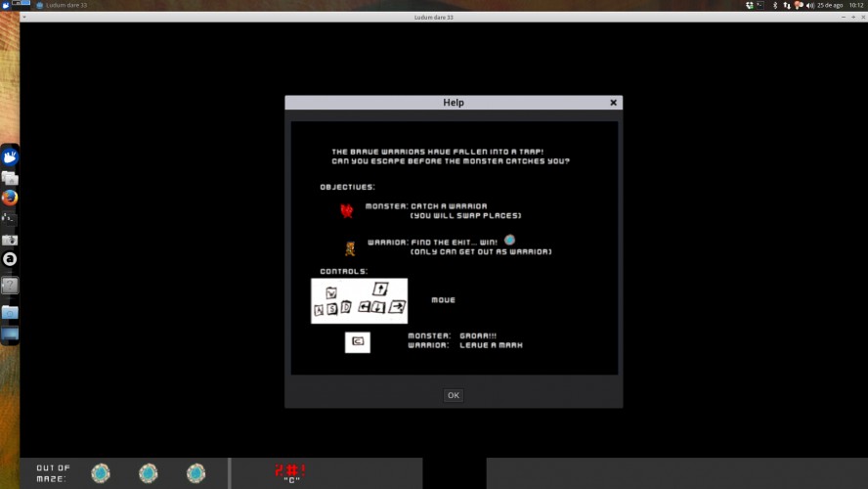
Task: Click the warrior character icon in objectives
Action: coord(350,248)
